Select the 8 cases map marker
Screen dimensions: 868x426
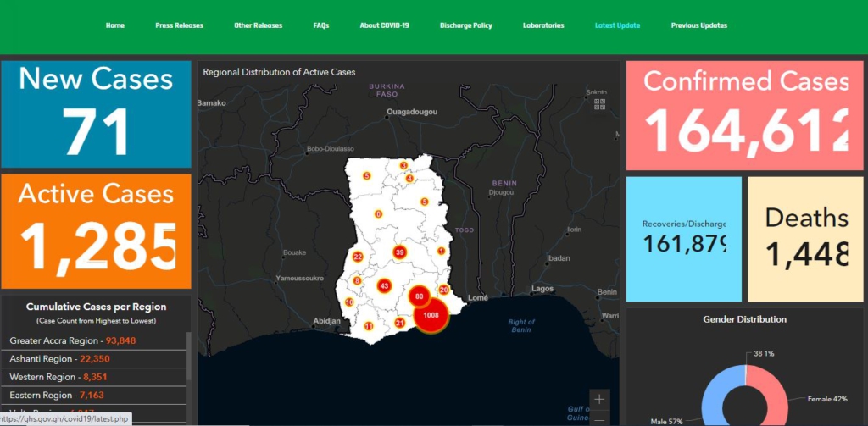(357, 280)
